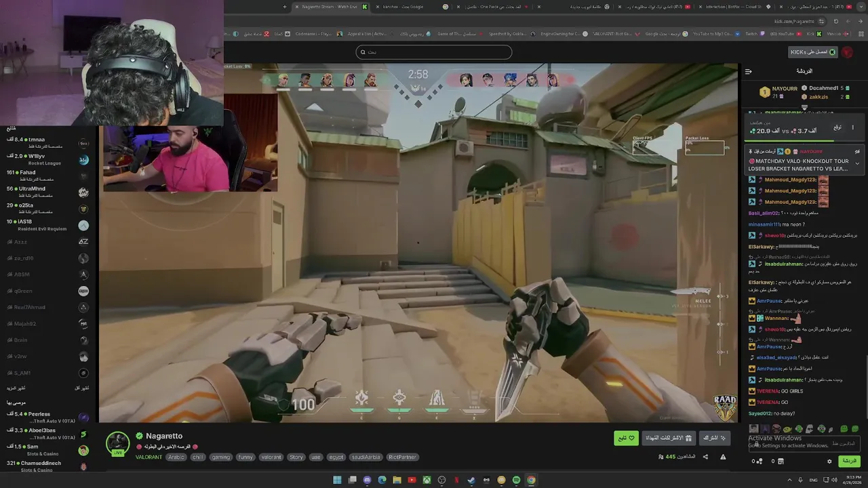This screenshot has width=868, height=488.
Task: Open W1llyv Rocket League channel
Action: point(49,159)
